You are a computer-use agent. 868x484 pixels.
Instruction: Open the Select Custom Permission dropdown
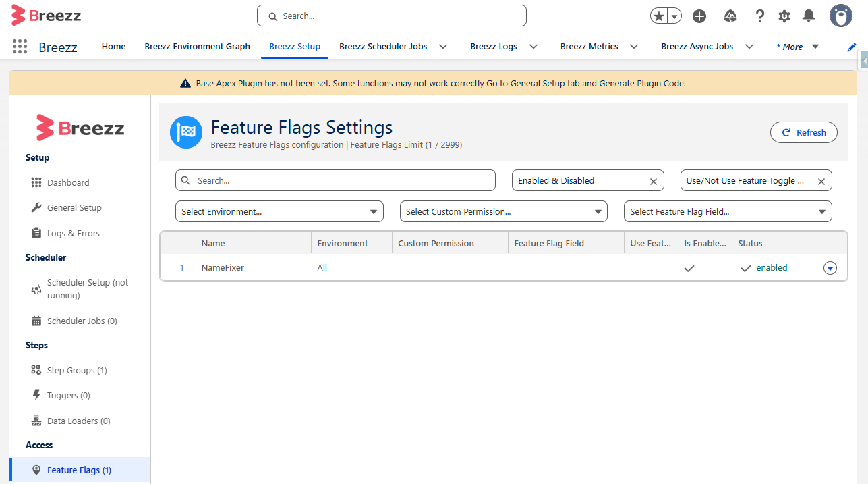point(504,211)
